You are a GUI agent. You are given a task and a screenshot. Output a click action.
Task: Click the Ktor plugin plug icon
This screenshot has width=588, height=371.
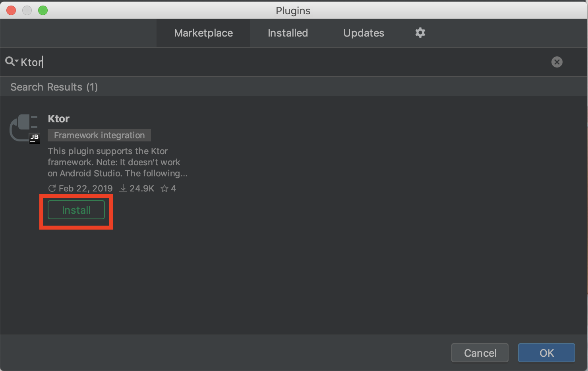[x=24, y=128]
